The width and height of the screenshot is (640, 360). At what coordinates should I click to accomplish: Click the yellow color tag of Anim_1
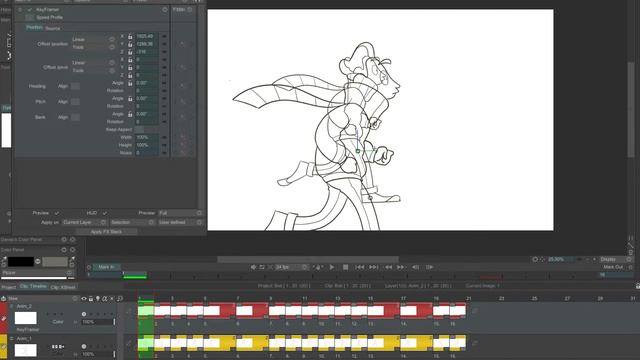[3, 347]
